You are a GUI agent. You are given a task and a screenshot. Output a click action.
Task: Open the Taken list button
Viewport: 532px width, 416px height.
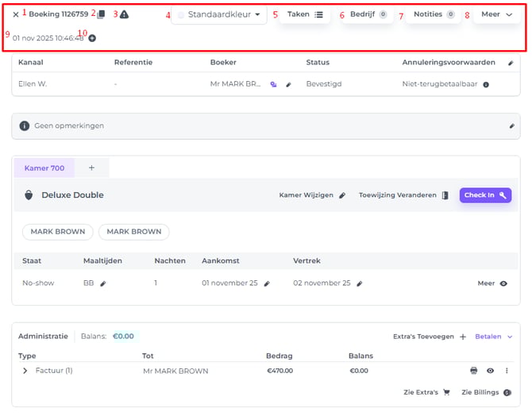[305, 14]
